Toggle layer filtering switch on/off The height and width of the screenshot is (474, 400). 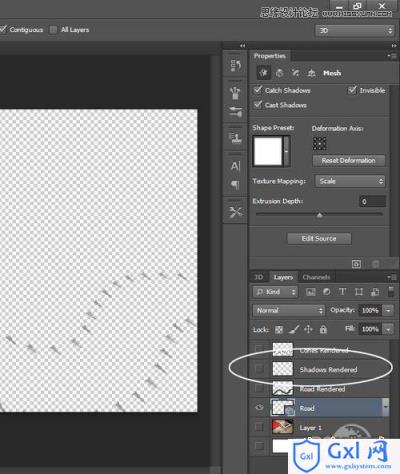[391, 291]
